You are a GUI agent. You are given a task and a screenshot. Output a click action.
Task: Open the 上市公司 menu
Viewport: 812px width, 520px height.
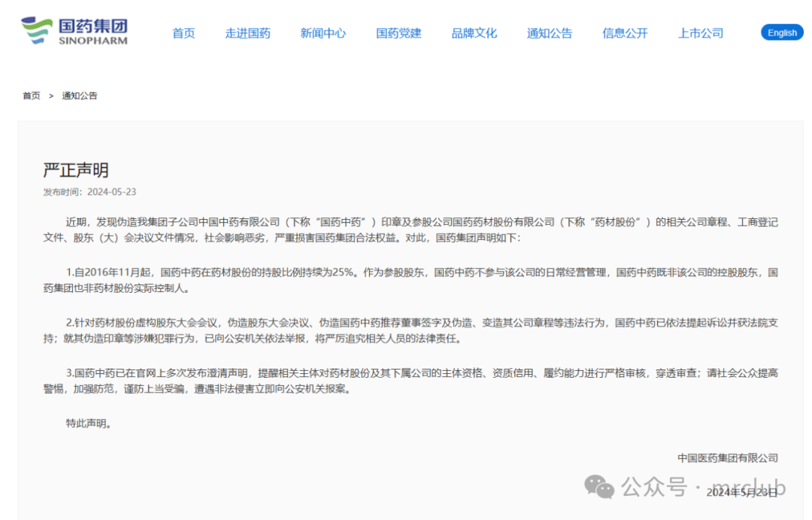coord(701,33)
